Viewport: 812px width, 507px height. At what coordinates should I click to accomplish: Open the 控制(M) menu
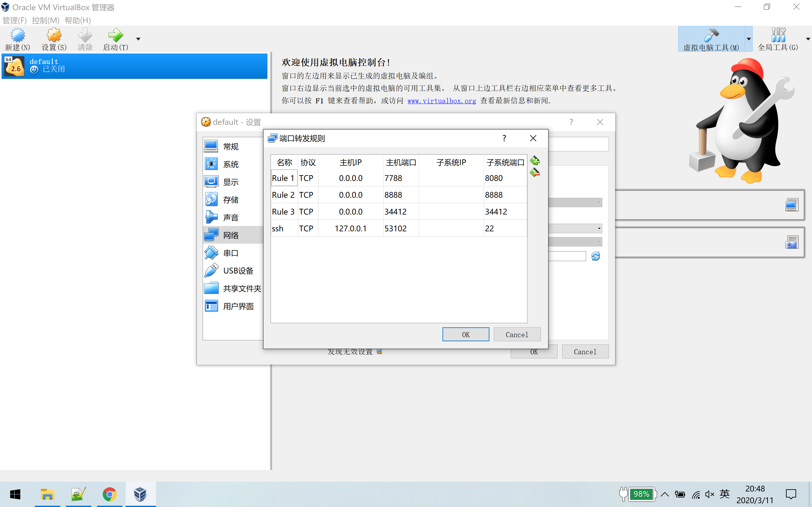(45, 21)
